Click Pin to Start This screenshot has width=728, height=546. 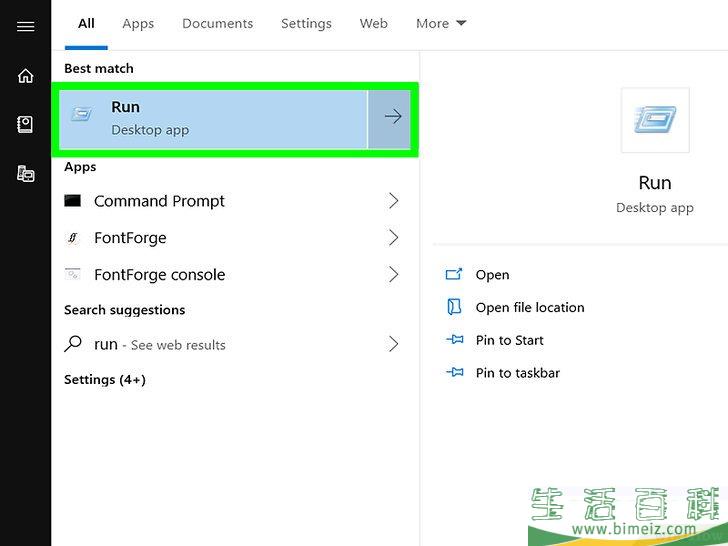pos(509,340)
